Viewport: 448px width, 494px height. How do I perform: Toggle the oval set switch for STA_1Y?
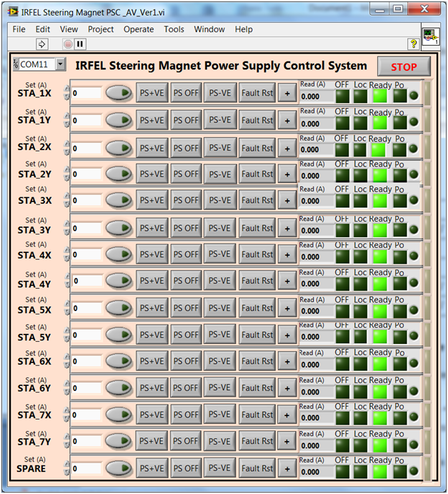point(119,120)
